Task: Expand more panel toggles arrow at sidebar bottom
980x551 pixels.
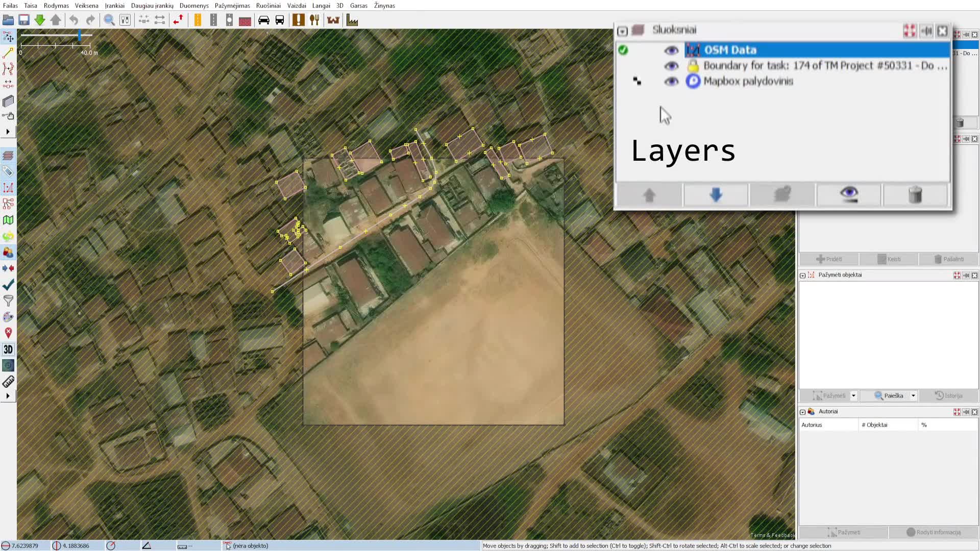Action: click(8, 396)
